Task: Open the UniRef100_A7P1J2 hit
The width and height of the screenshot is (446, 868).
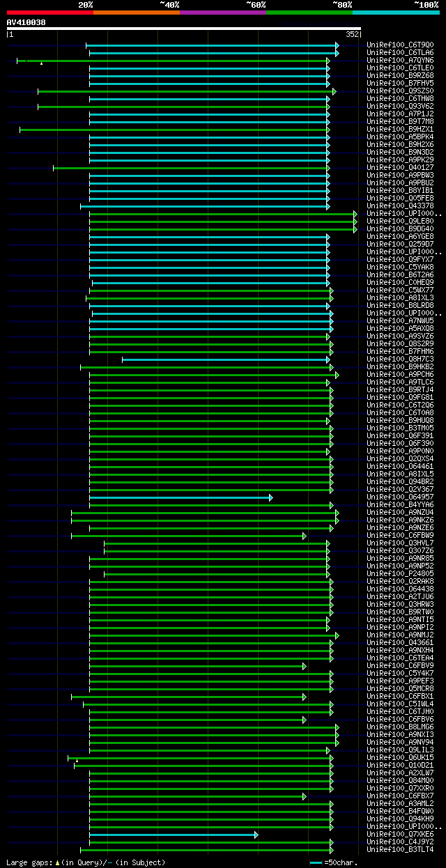Action: click(x=400, y=114)
